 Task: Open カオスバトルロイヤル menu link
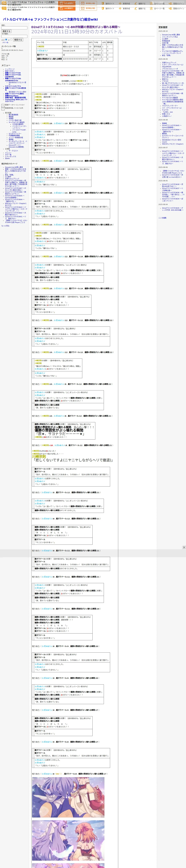pos(13,86)
